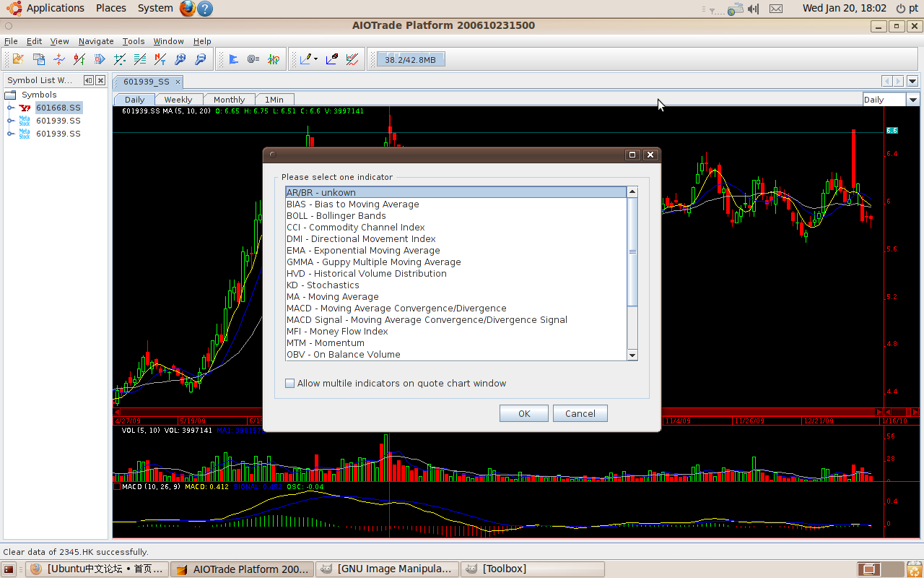924x578 pixels.
Task: Select 'BOLL - Bollinger Bands' indicator
Action: click(456, 216)
